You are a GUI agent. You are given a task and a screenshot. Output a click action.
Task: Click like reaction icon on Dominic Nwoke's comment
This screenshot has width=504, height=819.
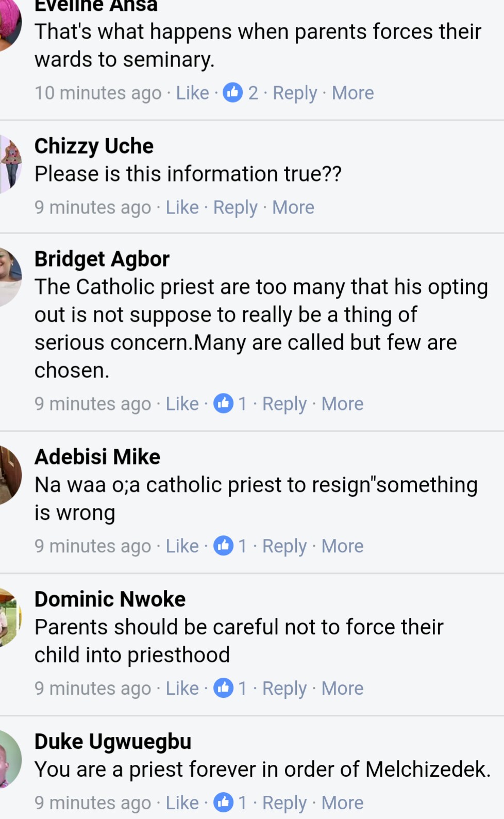pyautogui.click(x=223, y=688)
